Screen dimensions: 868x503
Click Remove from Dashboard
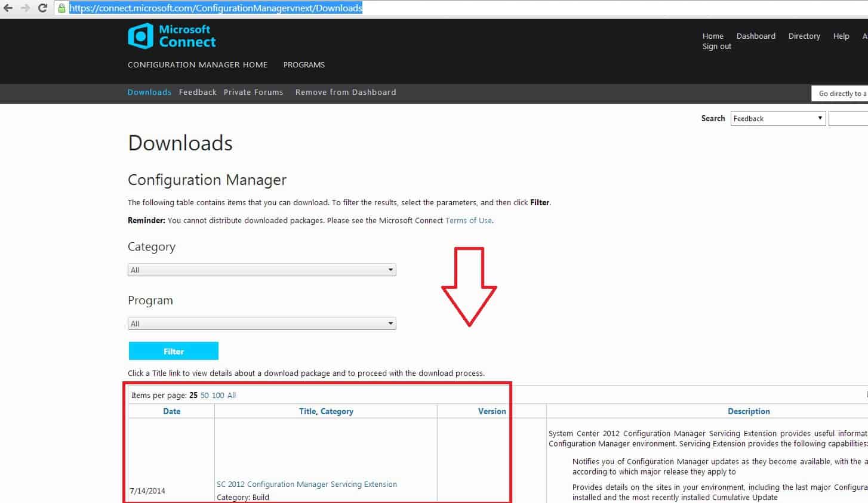tap(346, 92)
